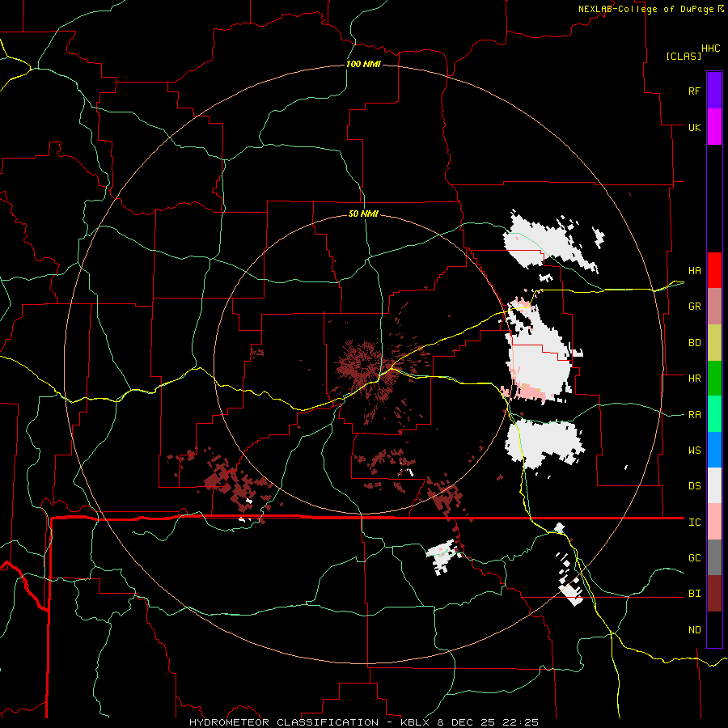The height and width of the screenshot is (728, 728).
Task: Click the 'HHC' product code label
Action: [x=710, y=49]
